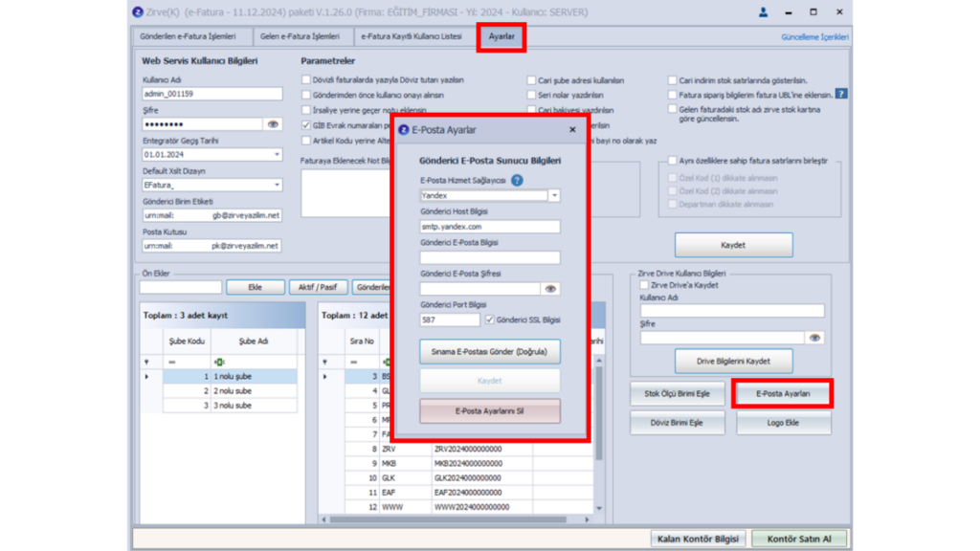Click the Gönderici Port Bilgisi field with 587
Image resolution: width=980 pixels, height=551 pixels.
click(x=450, y=320)
